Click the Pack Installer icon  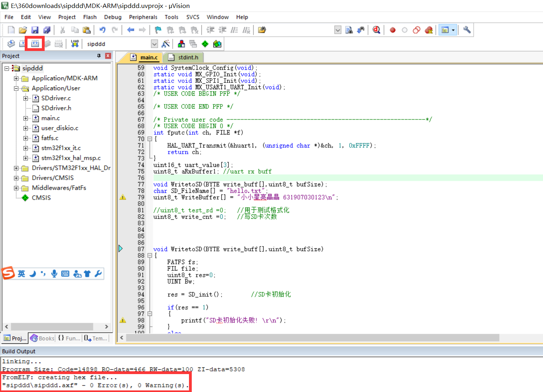coord(217,44)
